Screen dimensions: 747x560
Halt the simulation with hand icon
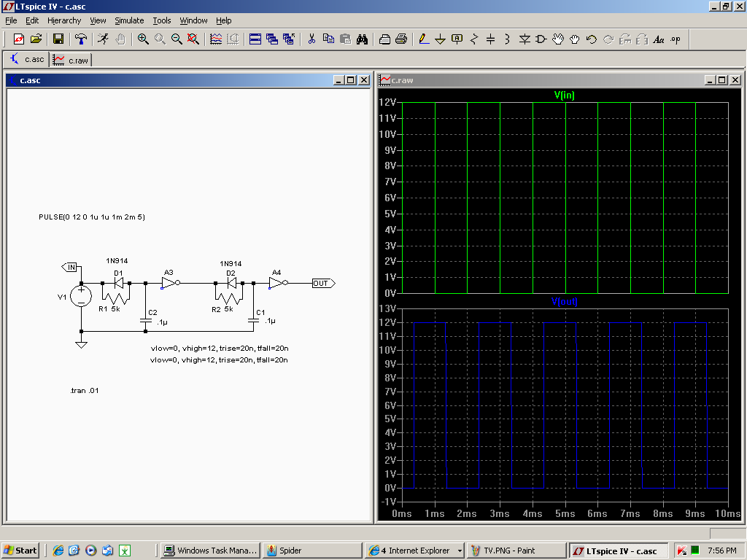pos(120,39)
